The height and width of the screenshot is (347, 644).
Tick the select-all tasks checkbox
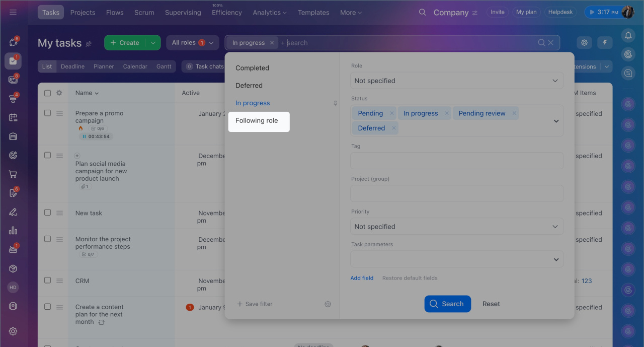[47, 93]
